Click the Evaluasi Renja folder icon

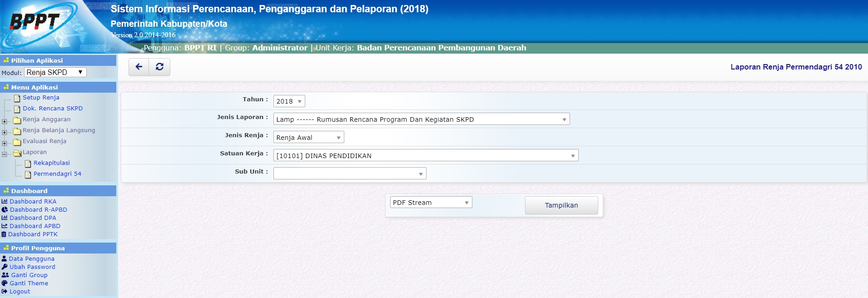(x=17, y=142)
